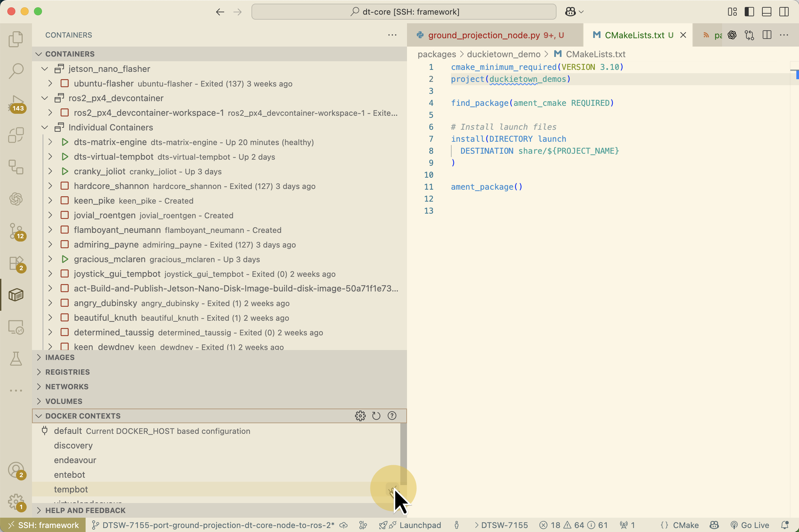
Task: Toggle the bottom panel layout button
Action: pos(766,12)
